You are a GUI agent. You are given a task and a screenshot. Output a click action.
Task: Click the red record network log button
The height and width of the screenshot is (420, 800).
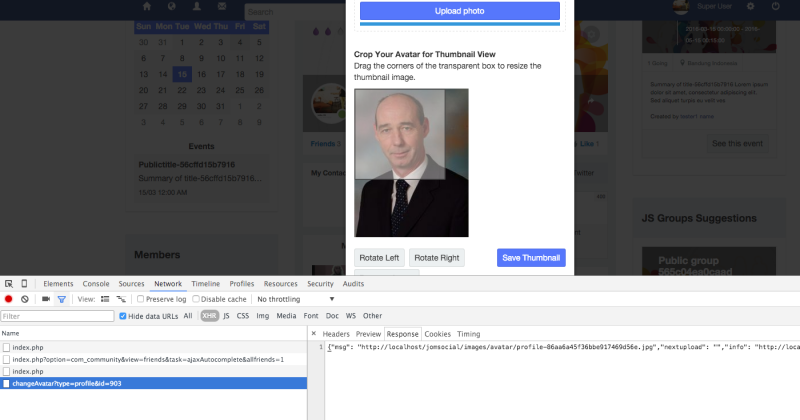pos(9,299)
